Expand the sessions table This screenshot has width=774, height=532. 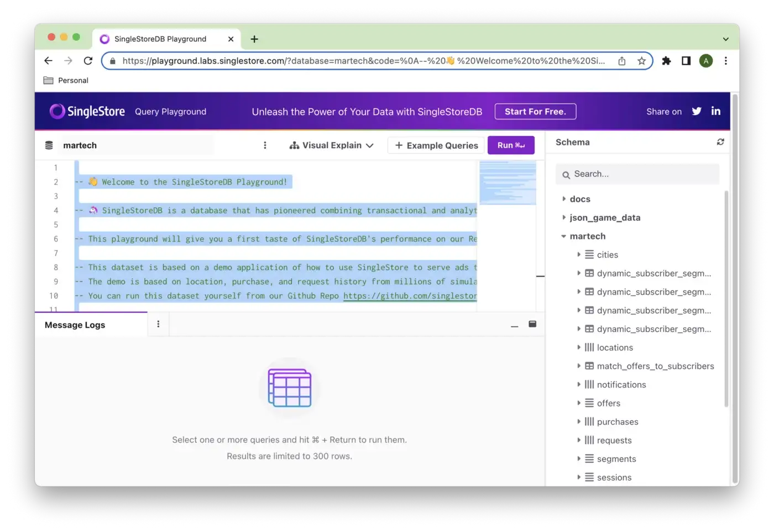tap(579, 477)
